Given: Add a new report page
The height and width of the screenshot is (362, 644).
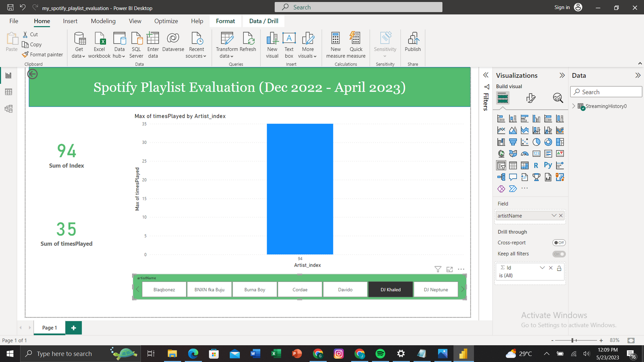Looking at the screenshot, I should [73, 328].
